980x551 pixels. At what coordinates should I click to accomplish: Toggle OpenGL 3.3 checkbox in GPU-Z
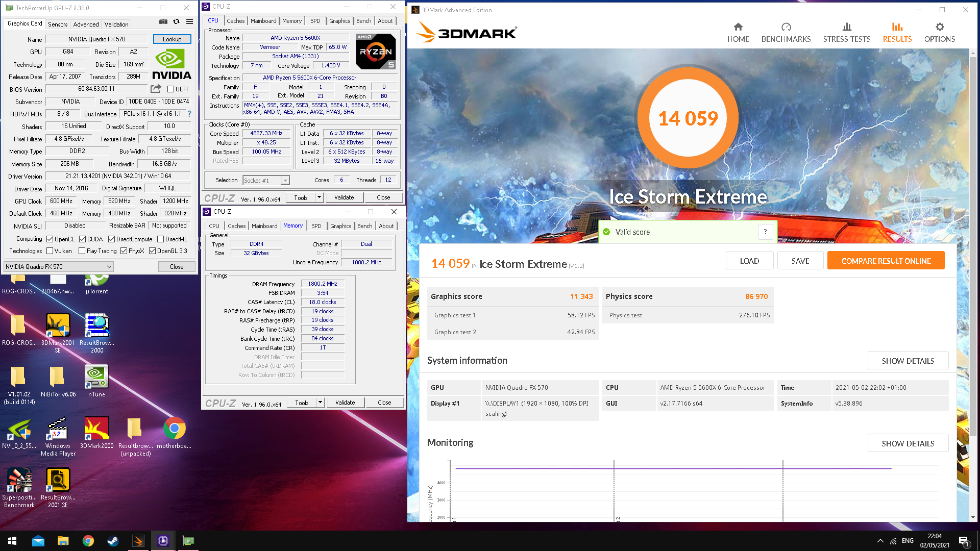point(152,251)
